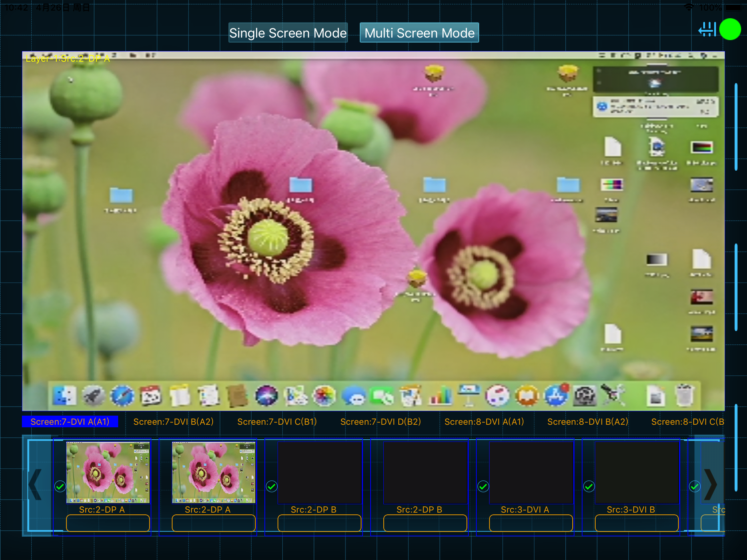Tap the Layer-1:Src:2-DP A layer label
Screen dimensions: 747x560
tap(67, 58)
